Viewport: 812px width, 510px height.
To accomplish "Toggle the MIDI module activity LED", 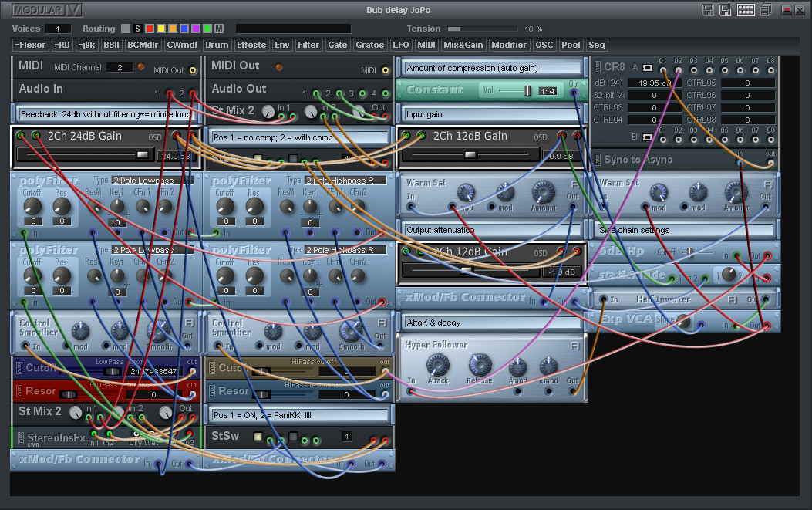I will (141, 67).
